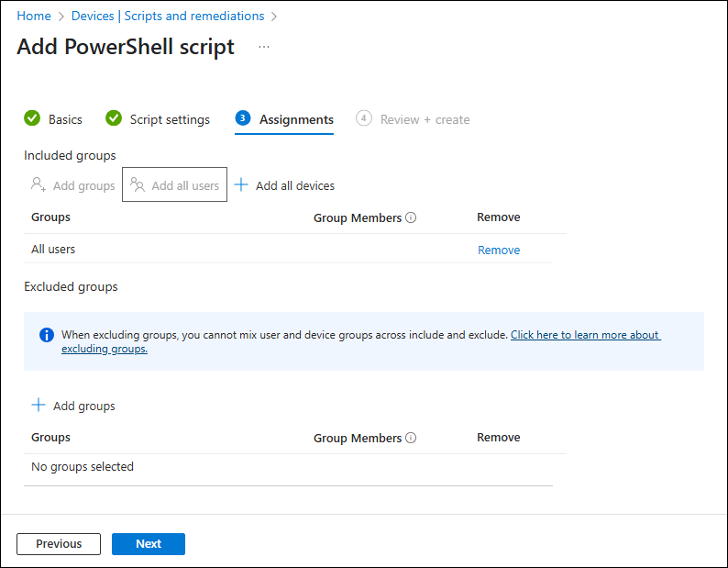Open the learn more about excluding groups link
This screenshot has height=568, width=728.
click(x=584, y=335)
